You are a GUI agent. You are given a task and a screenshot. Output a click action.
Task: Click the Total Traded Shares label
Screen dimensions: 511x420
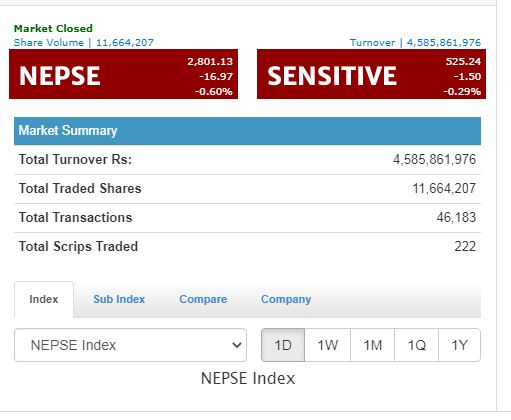click(80, 188)
